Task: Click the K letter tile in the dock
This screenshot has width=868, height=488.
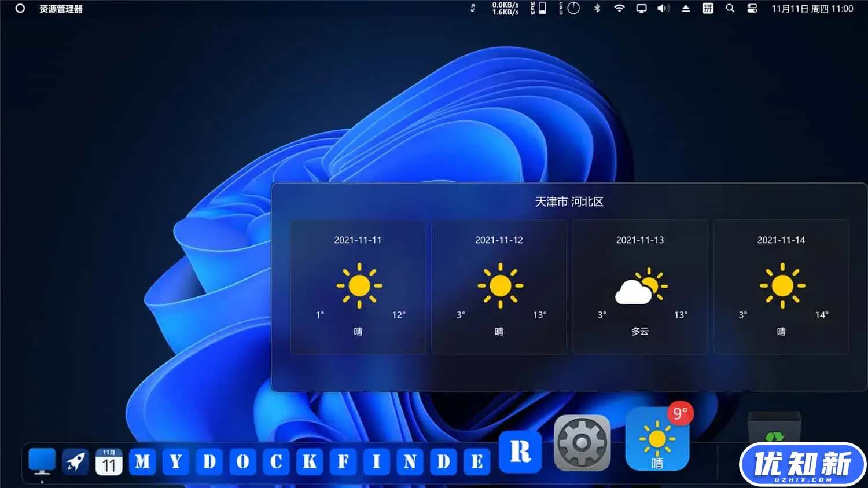Action: [x=310, y=461]
